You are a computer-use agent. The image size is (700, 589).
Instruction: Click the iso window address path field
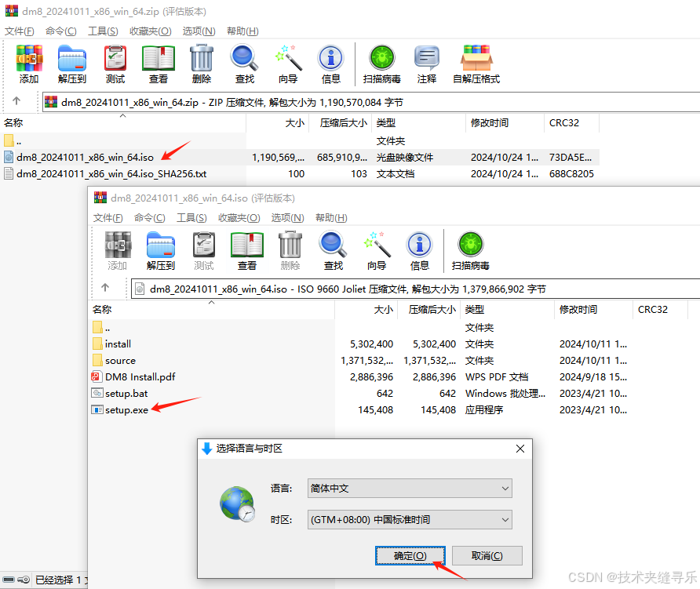click(x=416, y=289)
